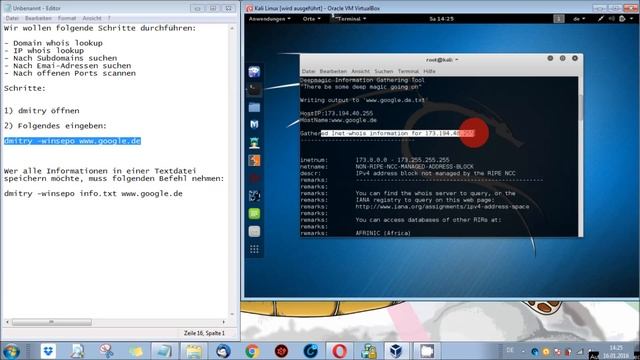The width and height of the screenshot is (640, 360).
Task: Open the Kali system power menu arrow
Action: 632,19
